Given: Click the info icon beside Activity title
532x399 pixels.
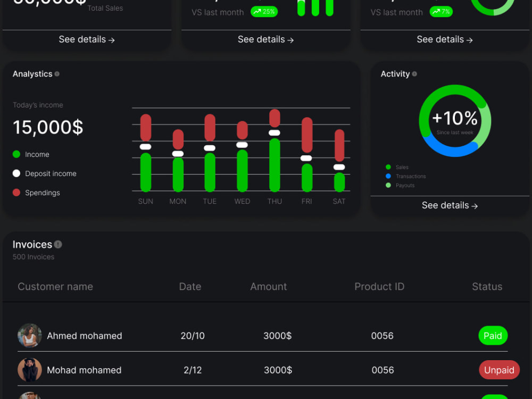Looking at the screenshot, I should pyautogui.click(x=414, y=74).
